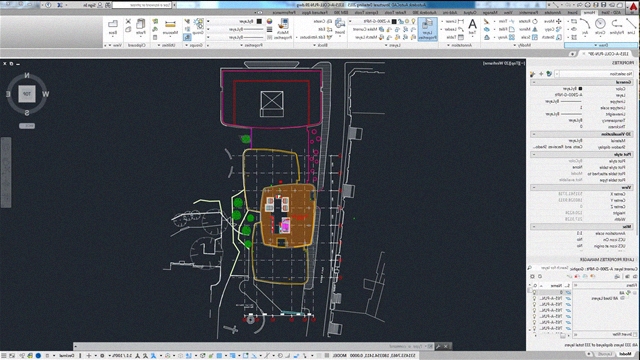This screenshot has width=640, height=360.
Task: Expand the Modify panel flyout
Action: click(x=522, y=45)
